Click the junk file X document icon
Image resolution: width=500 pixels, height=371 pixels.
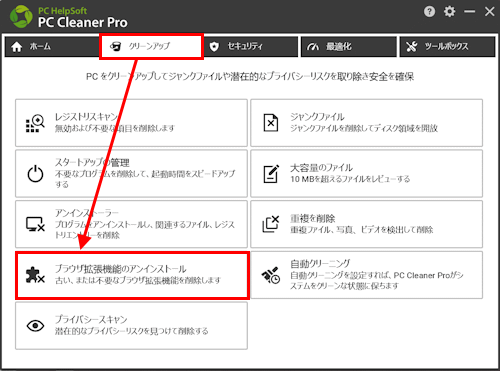[271, 123]
